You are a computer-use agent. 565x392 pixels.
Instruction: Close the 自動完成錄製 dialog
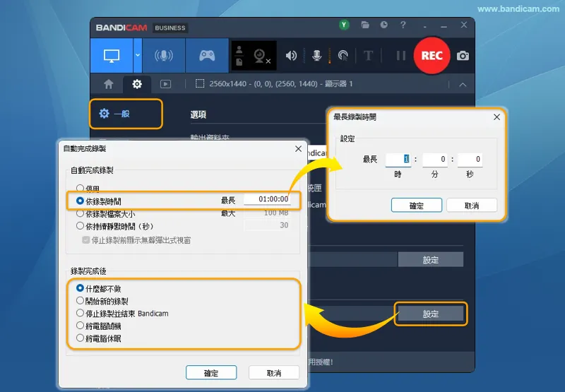[298, 149]
